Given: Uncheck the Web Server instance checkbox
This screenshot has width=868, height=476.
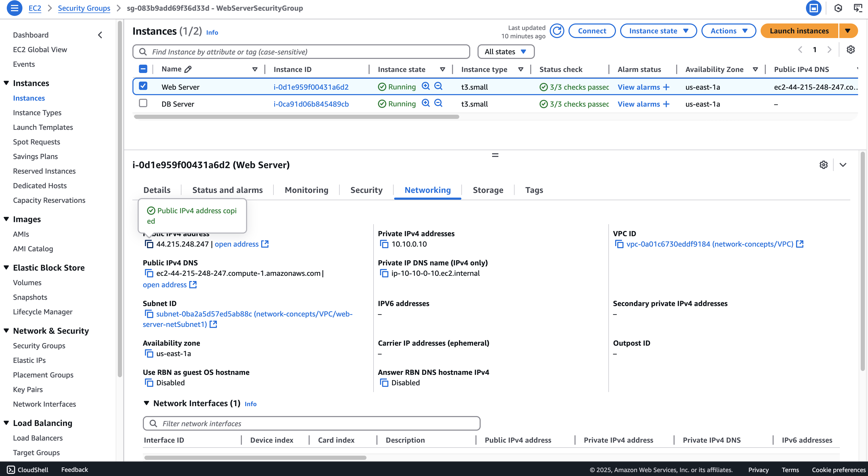Looking at the screenshot, I should (143, 86).
